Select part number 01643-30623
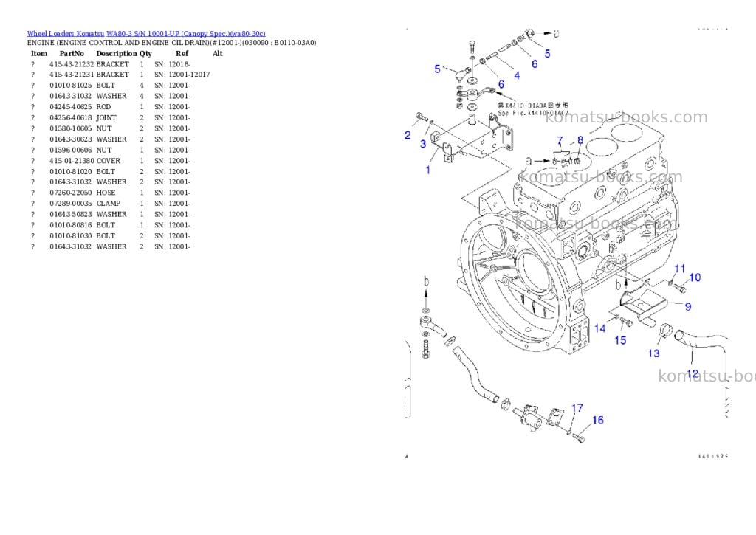 (x=70, y=139)
